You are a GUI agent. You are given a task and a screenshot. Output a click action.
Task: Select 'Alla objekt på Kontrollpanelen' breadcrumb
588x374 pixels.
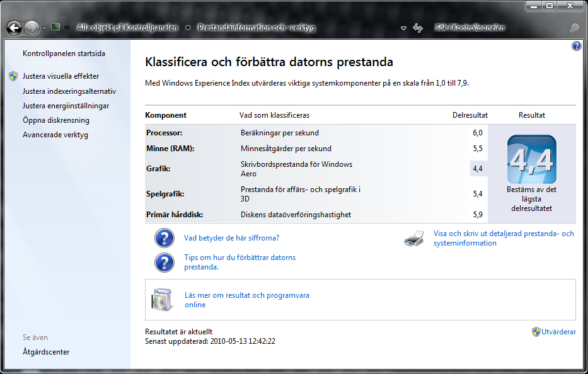pos(127,28)
